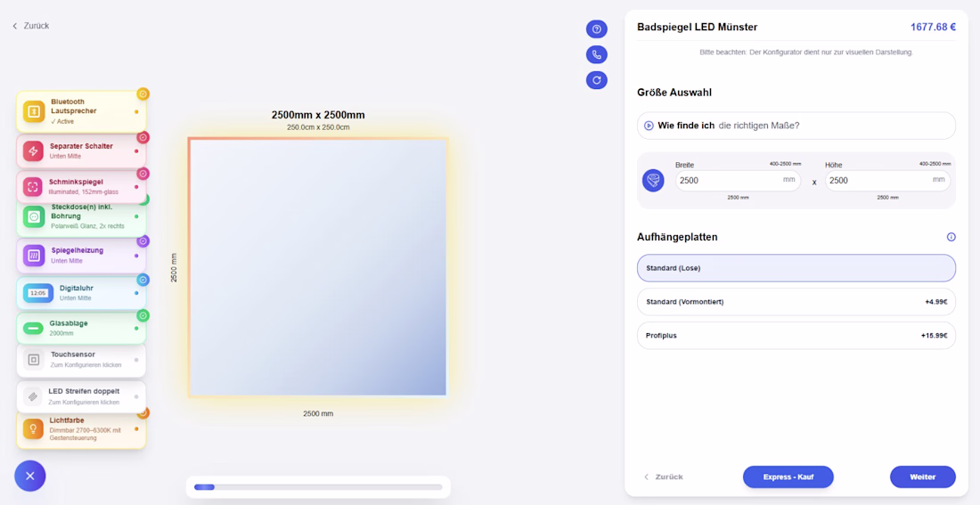Image resolution: width=980 pixels, height=505 pixels.
Task: Click the configuration progress bar
Action: pos(318,487)
